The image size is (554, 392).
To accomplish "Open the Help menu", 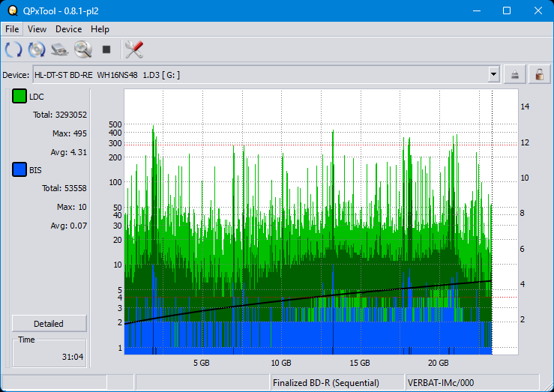I will pyautogui.click(x=100, y=29).
